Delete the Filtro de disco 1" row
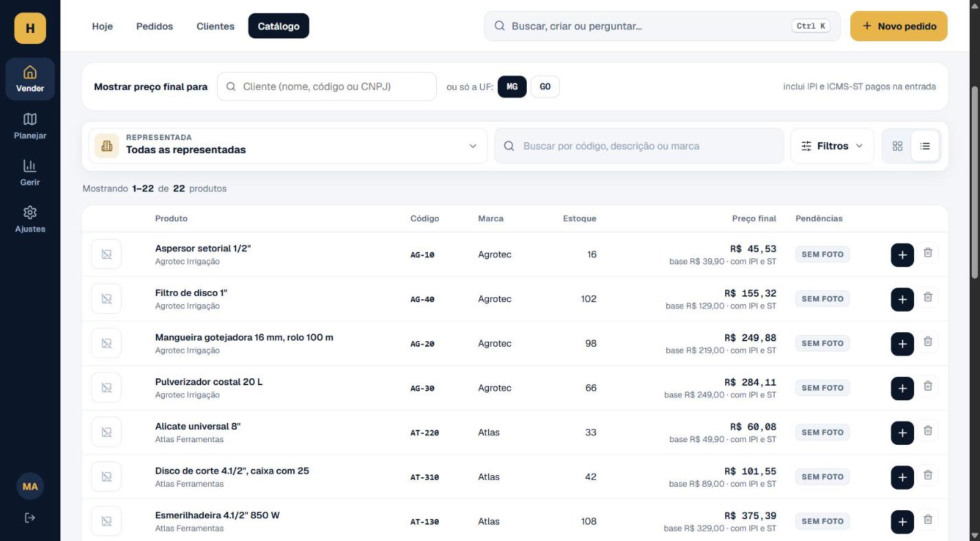Image resolution: width=980 pixels, height=541 pixels. coord(928,297)
